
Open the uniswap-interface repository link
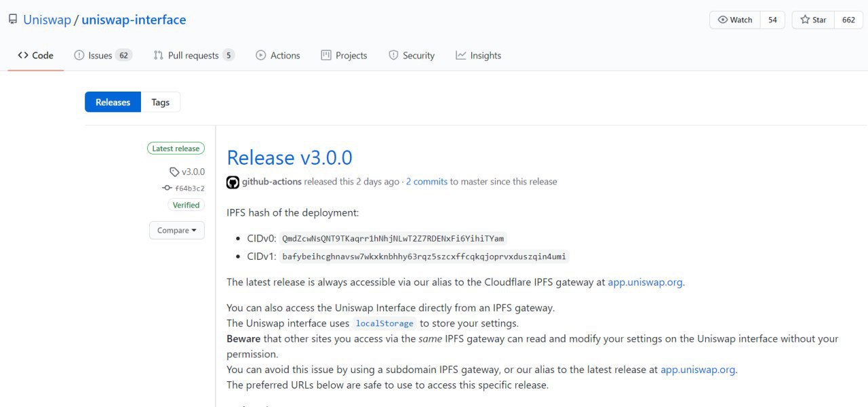134,20
